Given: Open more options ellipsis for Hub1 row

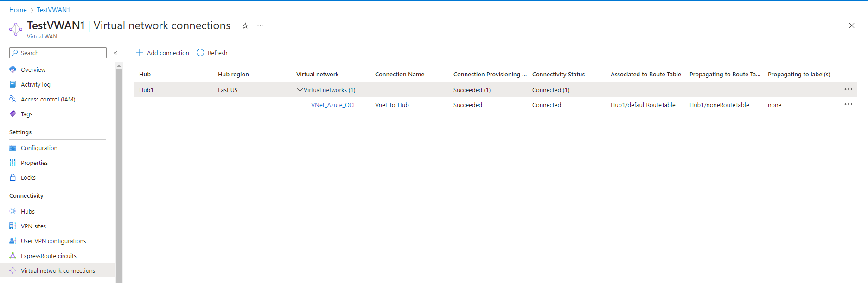Looking at the screenshot, I should [848, 89].
